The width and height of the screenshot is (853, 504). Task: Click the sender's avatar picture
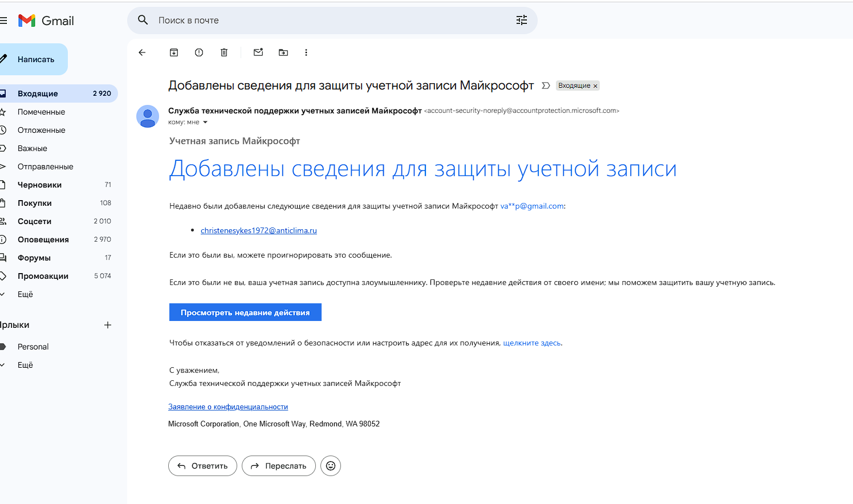pos(148,116)
